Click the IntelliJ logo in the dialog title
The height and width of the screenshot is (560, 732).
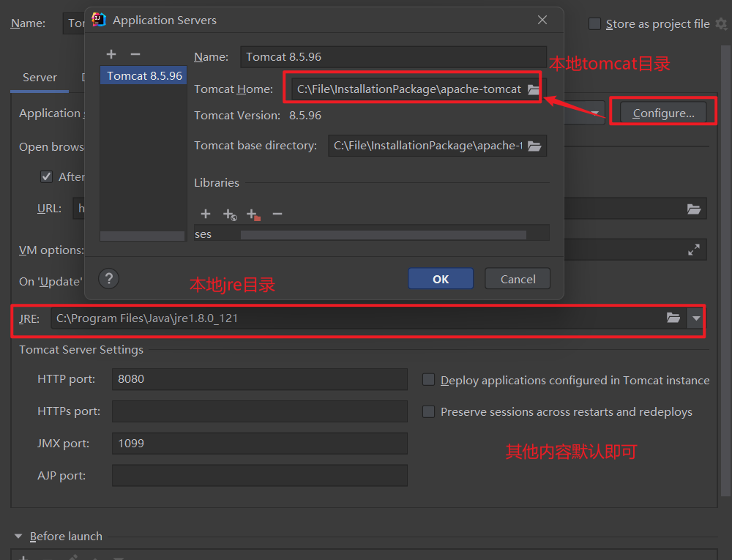coord(99,20)
